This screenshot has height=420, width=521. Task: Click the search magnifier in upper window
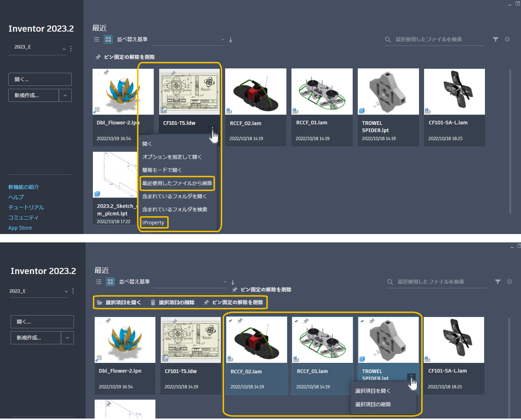click(x=388, y=39)
